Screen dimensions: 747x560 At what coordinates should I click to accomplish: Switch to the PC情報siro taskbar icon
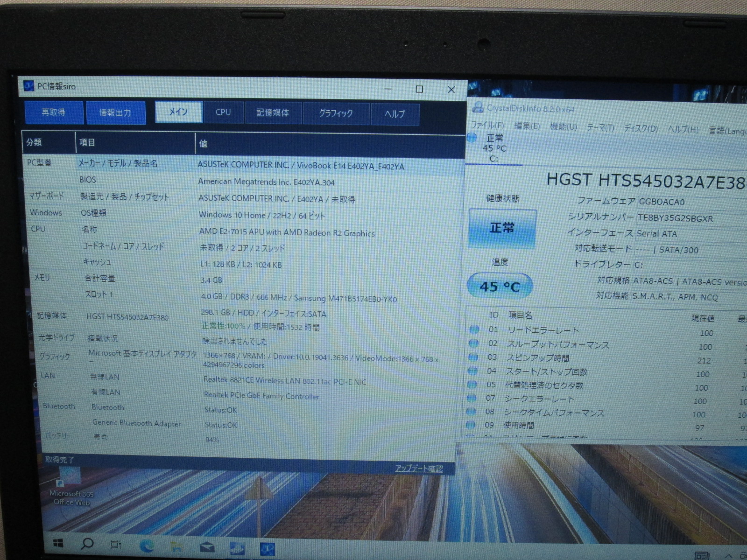click(x=268, y=549)
